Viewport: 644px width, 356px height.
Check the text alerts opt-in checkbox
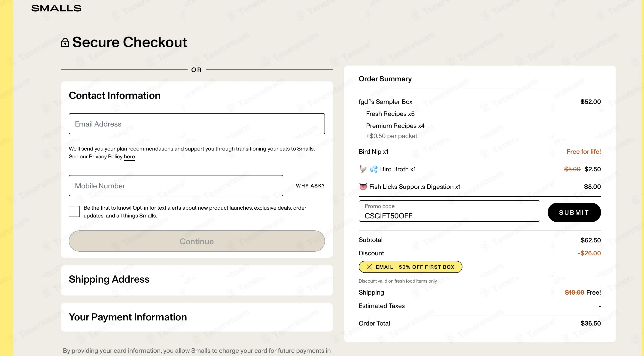[x=74, y=211]
